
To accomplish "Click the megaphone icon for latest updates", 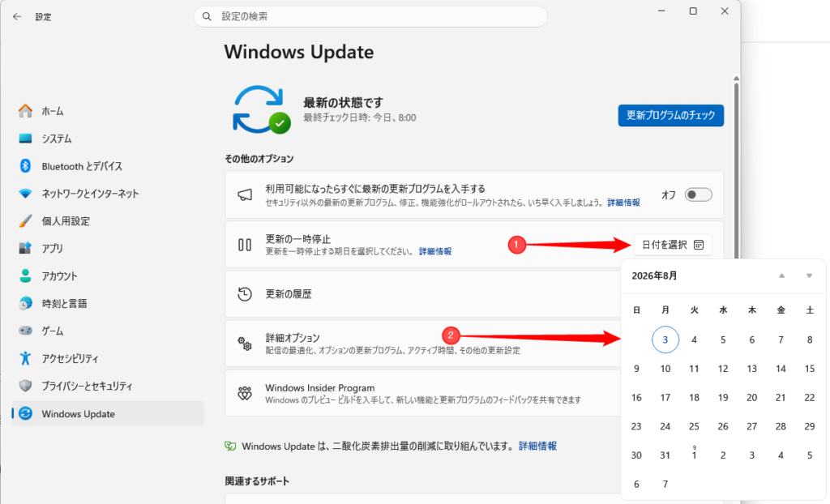I will (245, 194).
